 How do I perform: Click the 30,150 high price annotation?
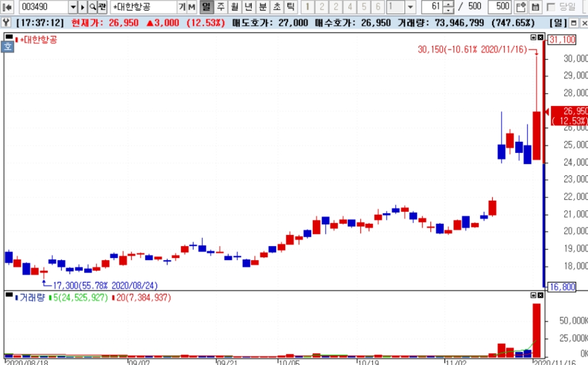click(472, 49)
